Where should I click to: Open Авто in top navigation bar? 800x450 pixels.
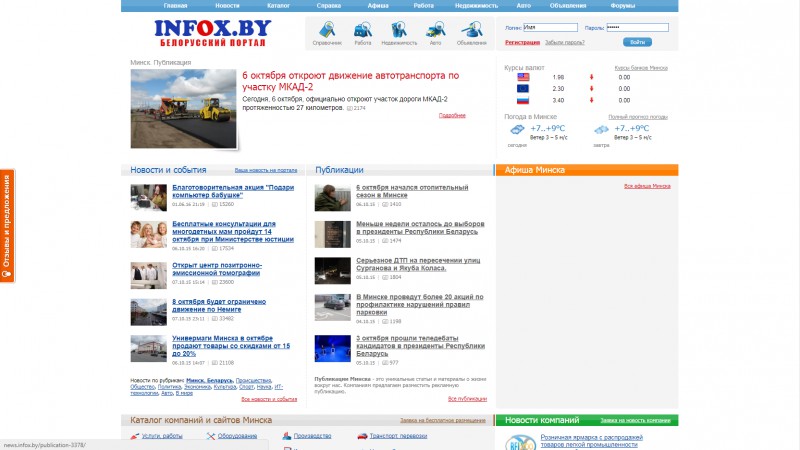pos(523,6)
